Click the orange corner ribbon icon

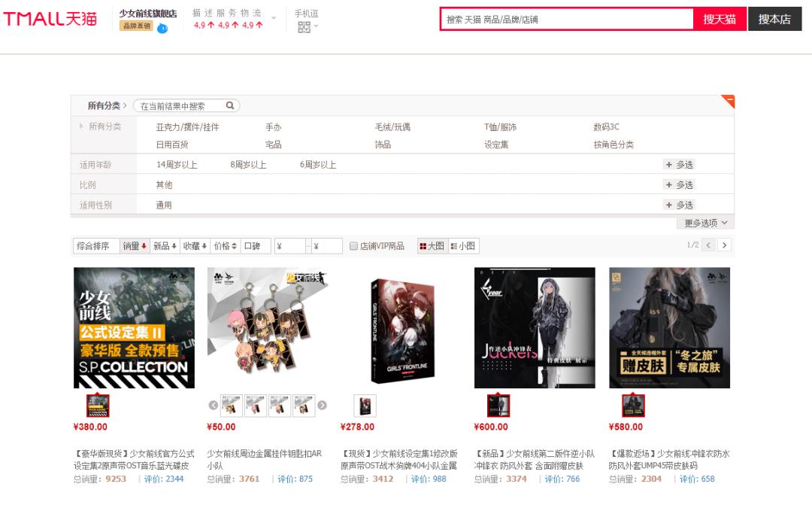pyautogui.click(x=728, y=100)
